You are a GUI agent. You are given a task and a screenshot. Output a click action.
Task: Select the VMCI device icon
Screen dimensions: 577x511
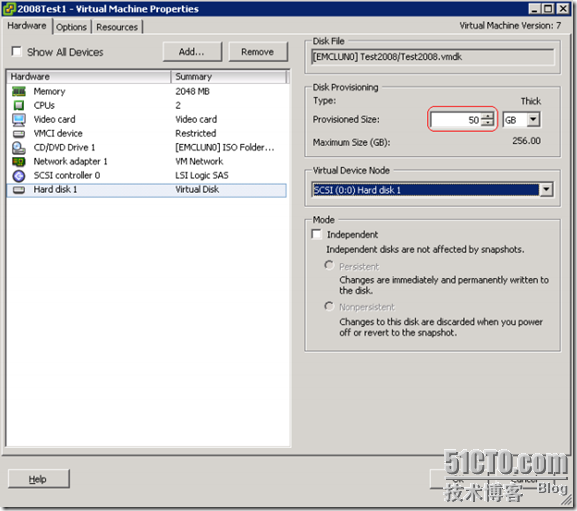point(19,134)
